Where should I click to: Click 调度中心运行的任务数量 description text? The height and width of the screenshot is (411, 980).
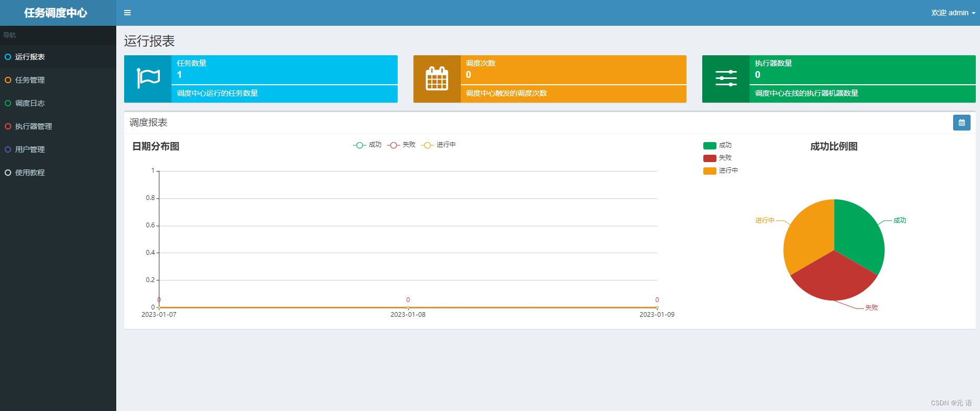coord(217,93)
